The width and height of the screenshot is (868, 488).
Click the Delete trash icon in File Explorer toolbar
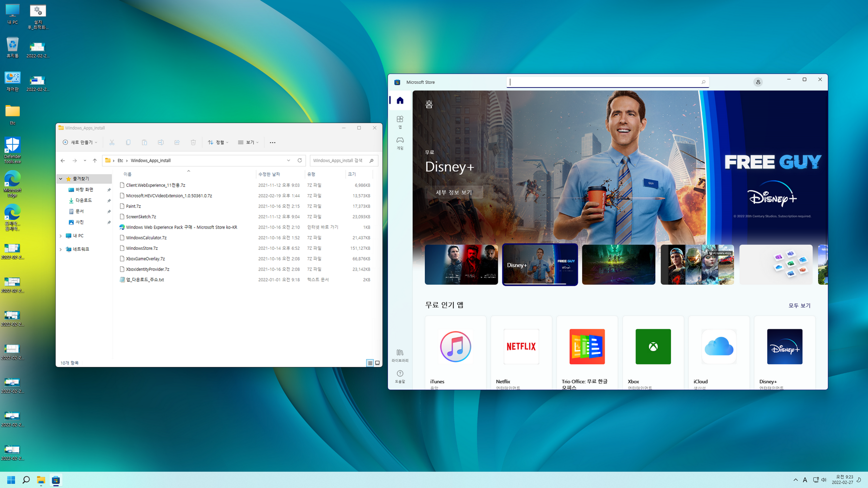coord(193,142)
